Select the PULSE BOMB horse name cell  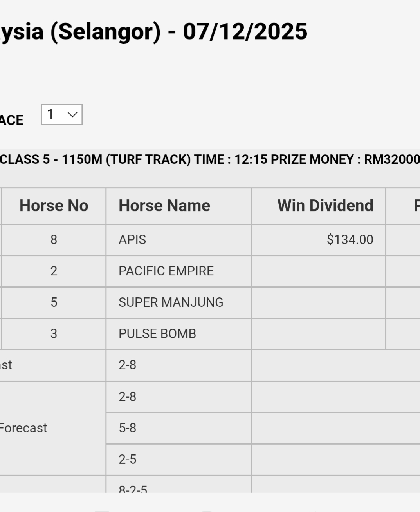point(157,334)
